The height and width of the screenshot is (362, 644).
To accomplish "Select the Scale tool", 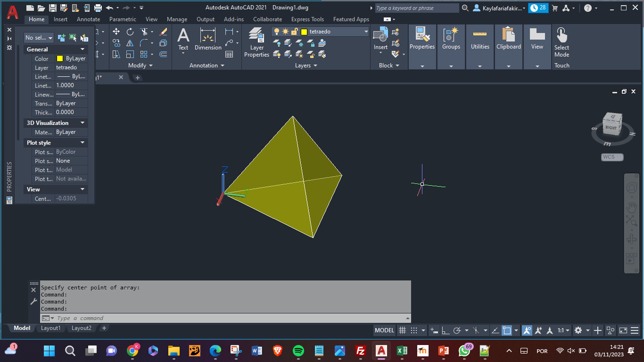I will pyautogui.click(x=130, y=54).
